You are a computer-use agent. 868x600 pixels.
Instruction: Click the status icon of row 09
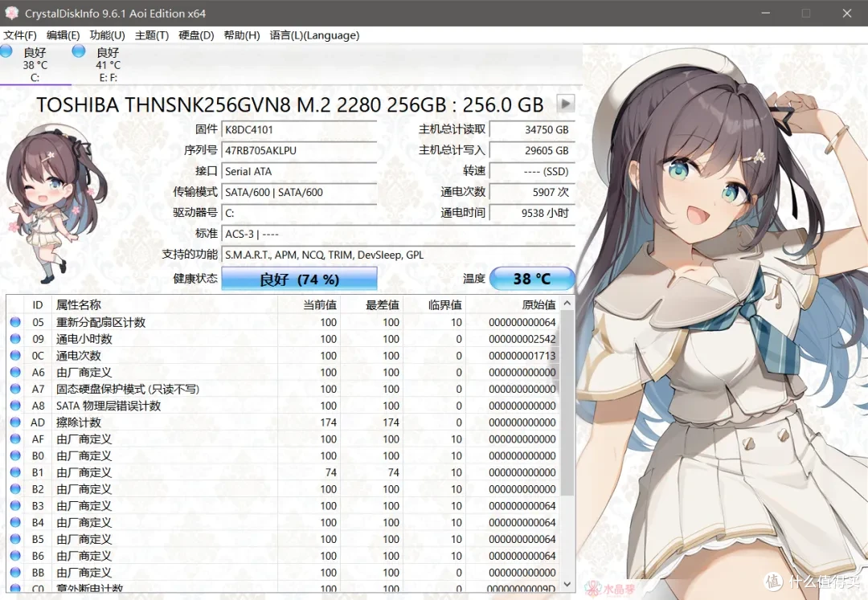(15, 338)
